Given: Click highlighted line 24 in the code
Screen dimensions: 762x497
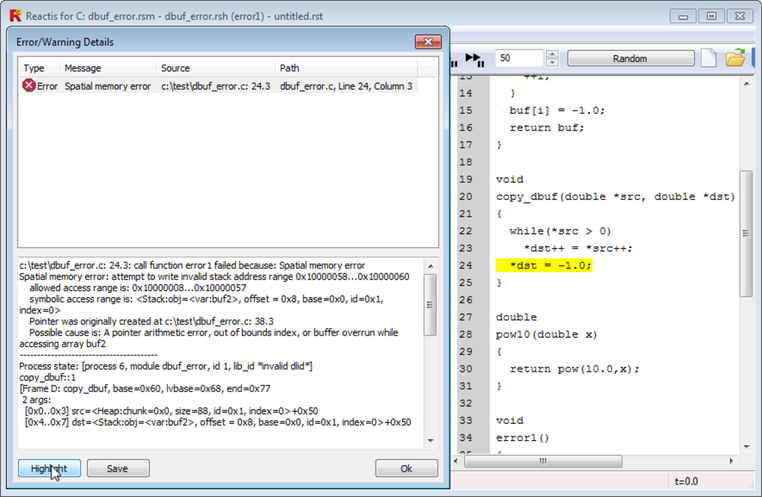Looking at the screenshot, I should [x=544, y=265].
